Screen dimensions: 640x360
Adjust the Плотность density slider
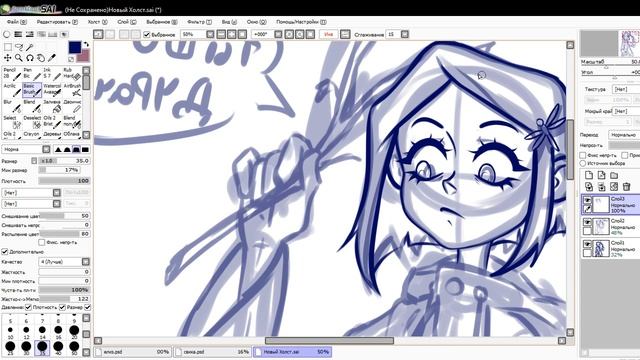[x=64, y=180]
